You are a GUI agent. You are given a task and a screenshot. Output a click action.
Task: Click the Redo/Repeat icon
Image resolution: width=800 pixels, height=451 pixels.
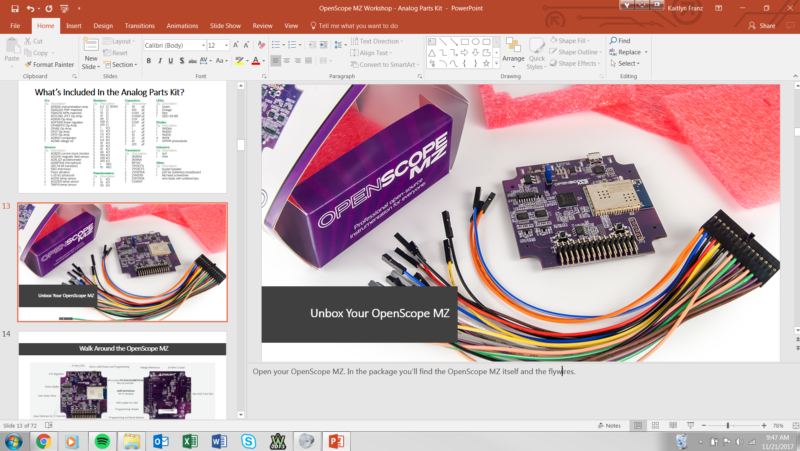pyautogui.click(x=48, y=9)
